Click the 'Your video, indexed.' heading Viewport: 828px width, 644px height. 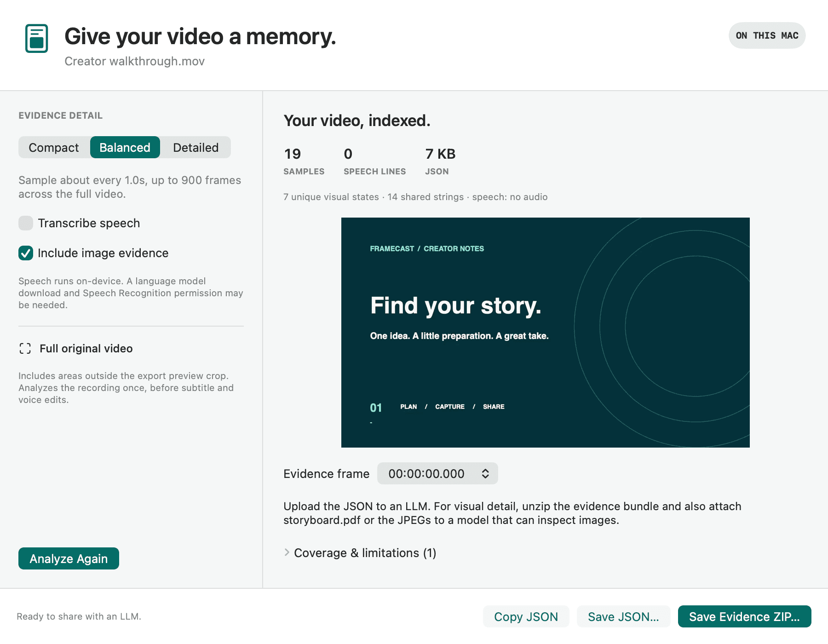click(x=357, y=121)
